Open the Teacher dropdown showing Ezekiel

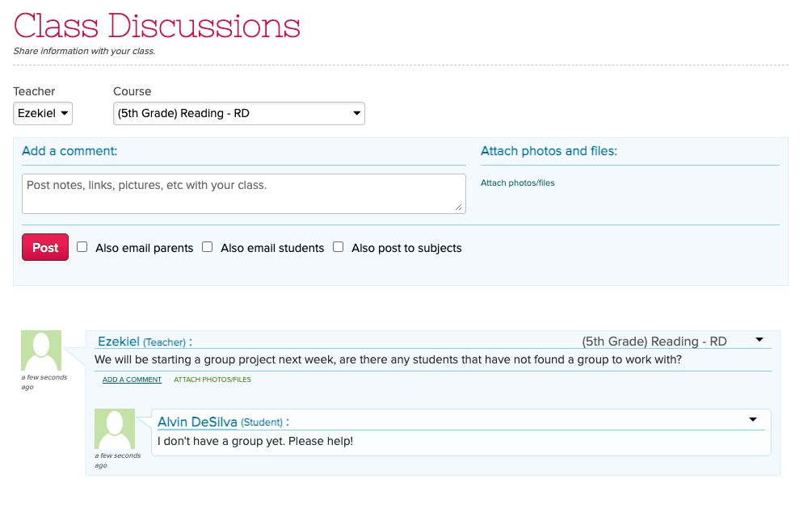(43, 114)
